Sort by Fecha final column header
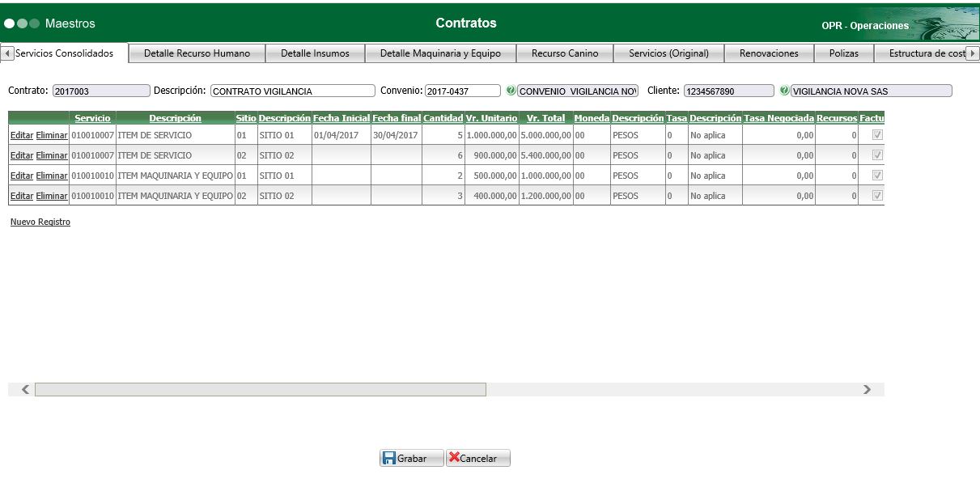This screenshot has width=980, height=487. pos(397,118)
